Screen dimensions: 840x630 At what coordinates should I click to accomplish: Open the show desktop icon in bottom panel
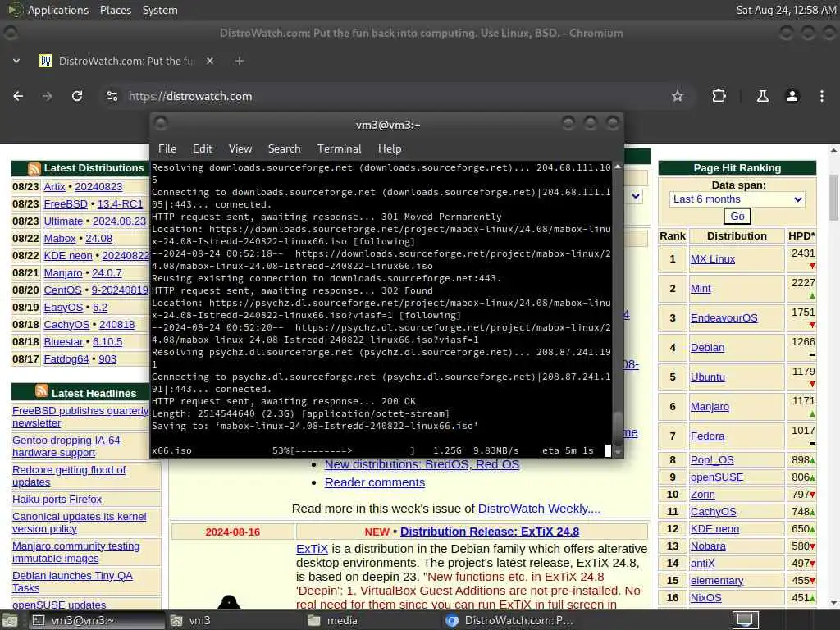point(9,621)
